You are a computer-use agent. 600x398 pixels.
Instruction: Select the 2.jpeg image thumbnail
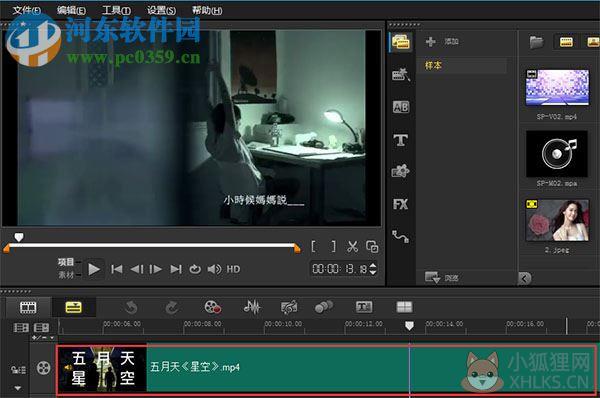[557, 220]
